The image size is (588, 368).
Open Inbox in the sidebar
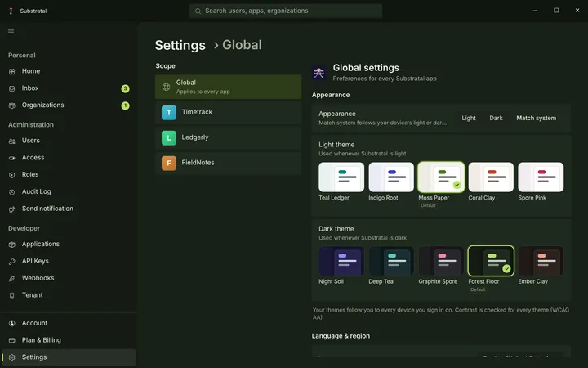[69, 88]
